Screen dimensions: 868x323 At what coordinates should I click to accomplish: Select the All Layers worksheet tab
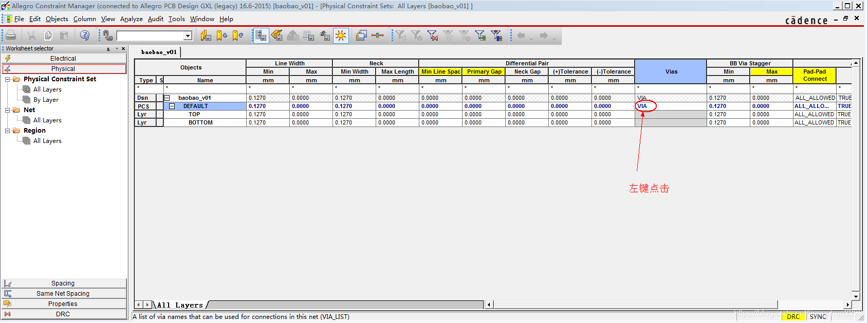click(180, 305)
